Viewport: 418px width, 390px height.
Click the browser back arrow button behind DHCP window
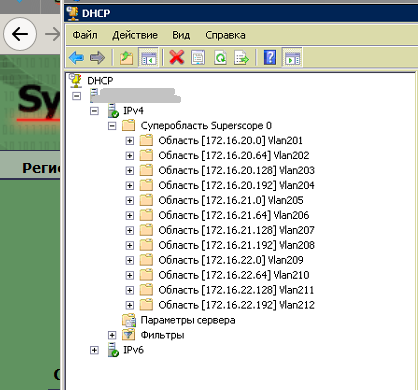(20, 34)
